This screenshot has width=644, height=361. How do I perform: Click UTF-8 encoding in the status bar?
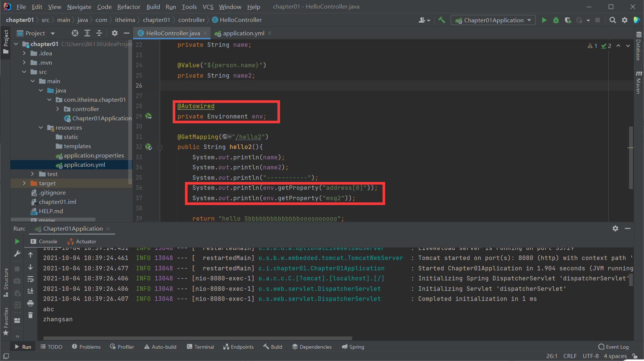coord(590,356)
